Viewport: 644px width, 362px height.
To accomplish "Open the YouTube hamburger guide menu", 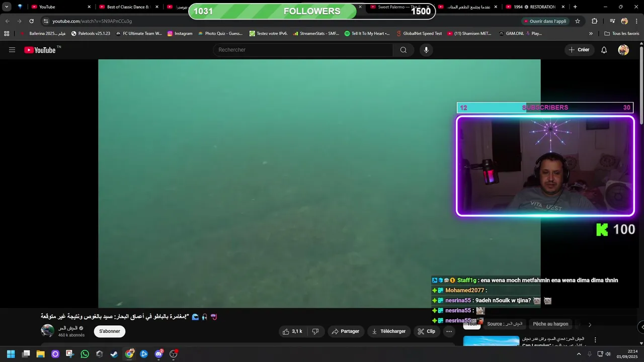I will (12, 50).
